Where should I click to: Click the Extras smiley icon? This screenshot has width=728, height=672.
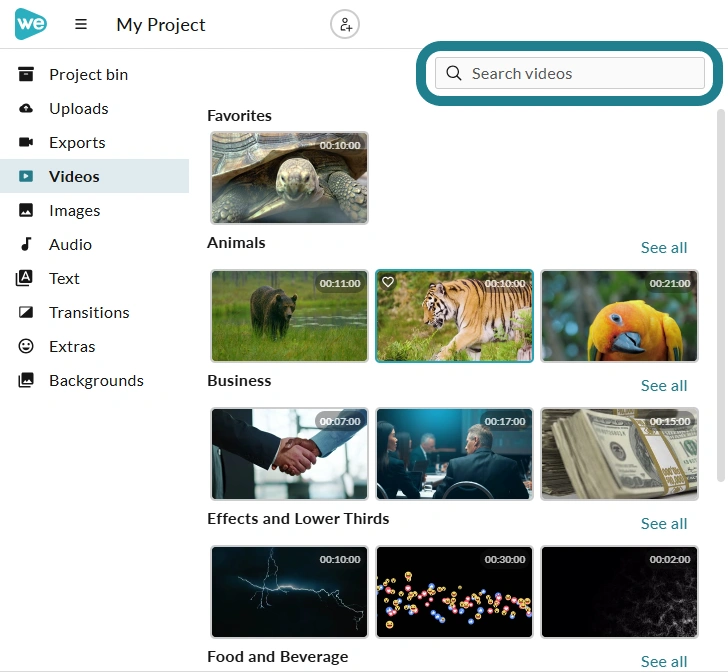26,346
